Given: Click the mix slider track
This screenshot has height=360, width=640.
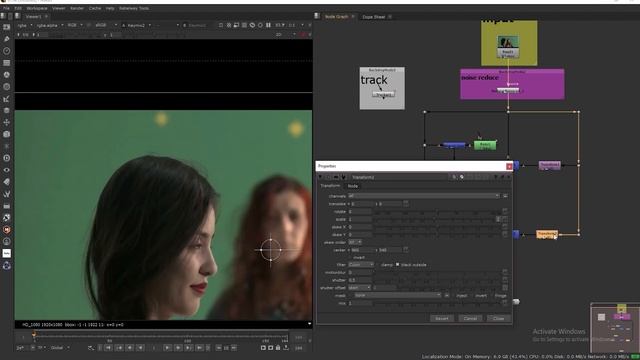Looking at the screenshot, I should tap(437, 303).
